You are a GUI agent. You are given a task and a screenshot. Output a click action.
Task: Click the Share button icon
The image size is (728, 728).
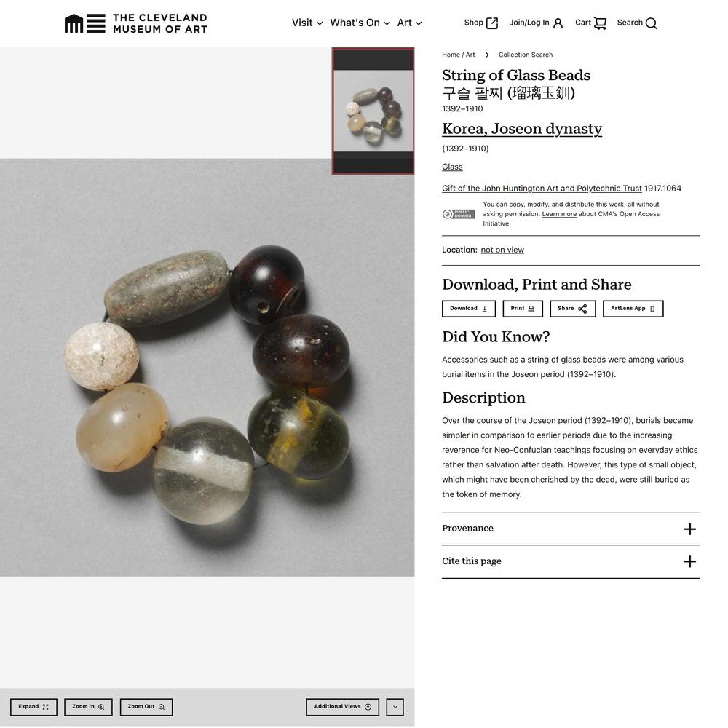coord(582,309)
